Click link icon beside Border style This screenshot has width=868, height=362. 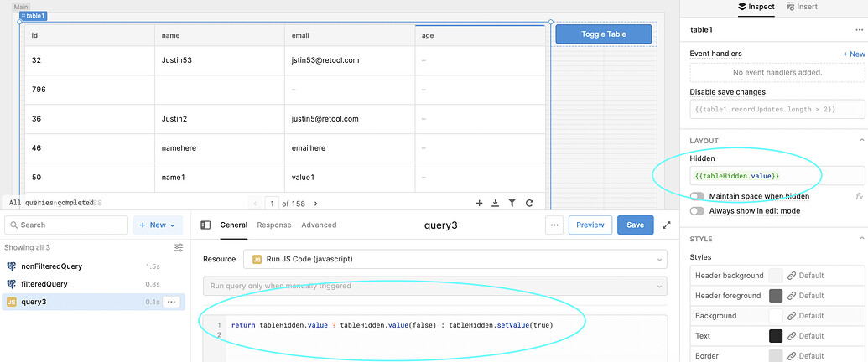click(x=792, y=356)
